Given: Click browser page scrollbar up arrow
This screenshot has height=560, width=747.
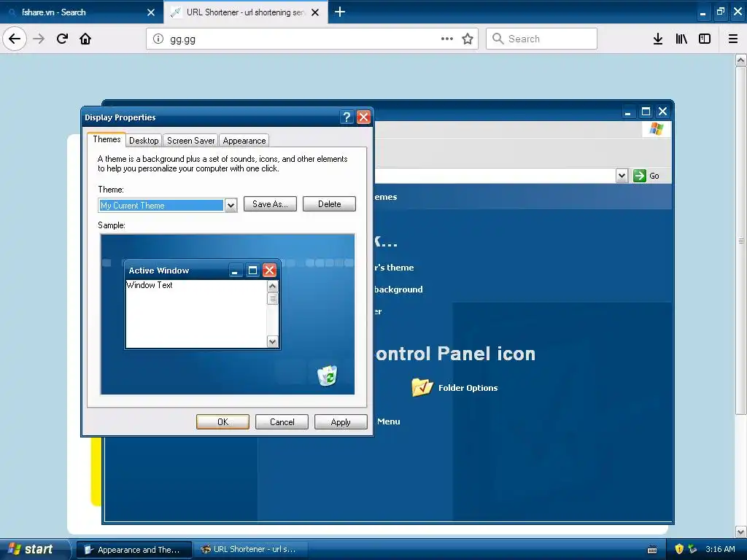Looking at the screenshot, I should coord(741,60).
